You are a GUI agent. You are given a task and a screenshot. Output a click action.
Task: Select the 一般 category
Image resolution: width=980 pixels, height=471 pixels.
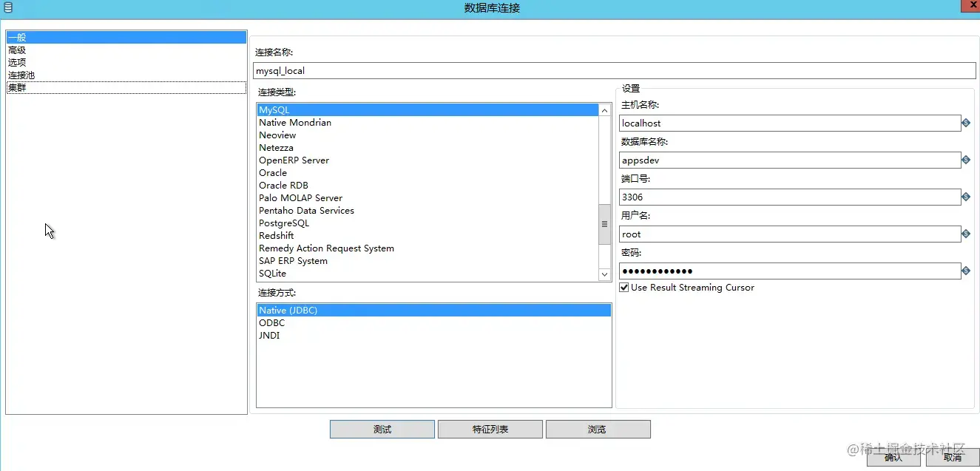[x=126, y=37]
